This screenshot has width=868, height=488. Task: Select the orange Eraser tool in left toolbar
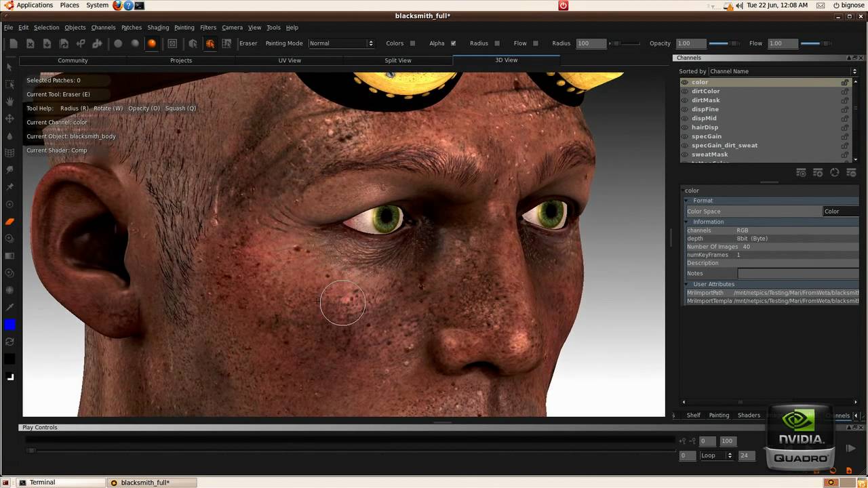click(x=9, y=222)
